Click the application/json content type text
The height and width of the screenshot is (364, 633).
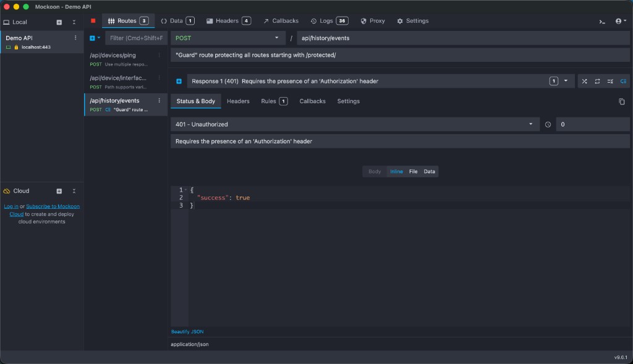(x=190, y=344)
